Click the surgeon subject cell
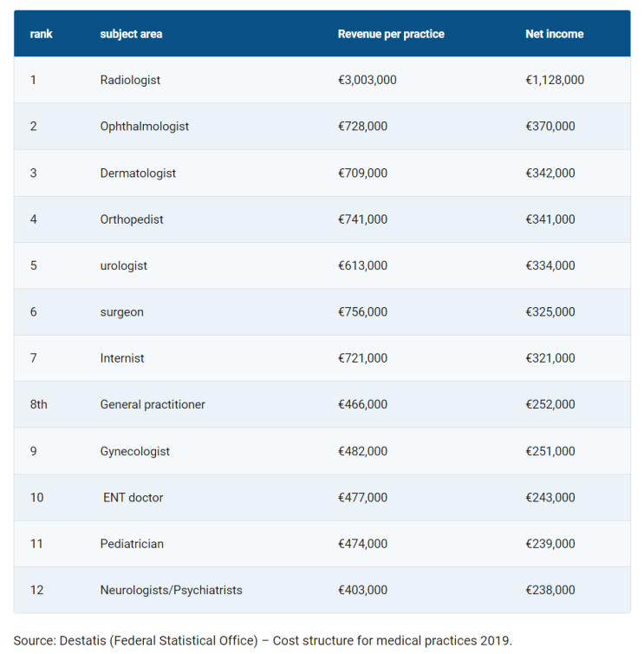This screenshot has height=654, width=644. 121,312
